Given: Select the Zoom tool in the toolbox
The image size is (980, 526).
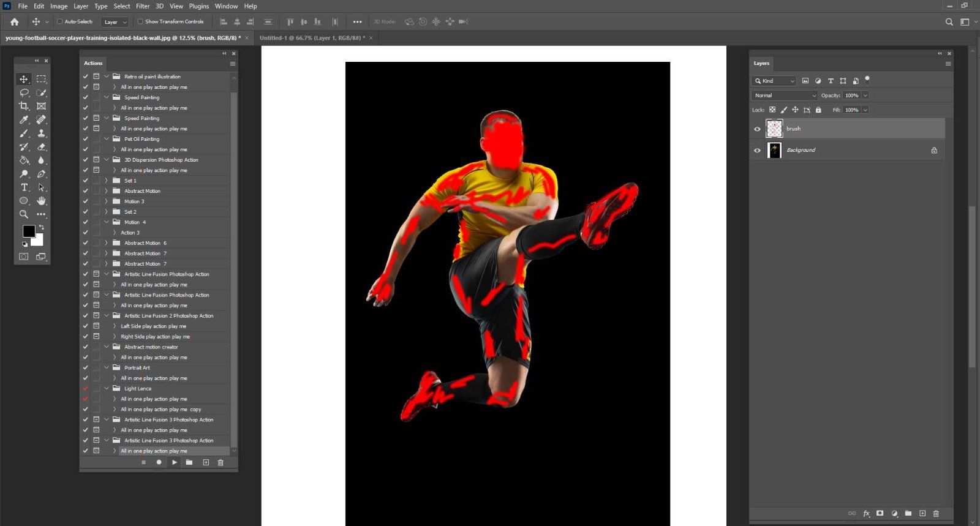Looking at the screenshot, I should [x=24, y=214].
